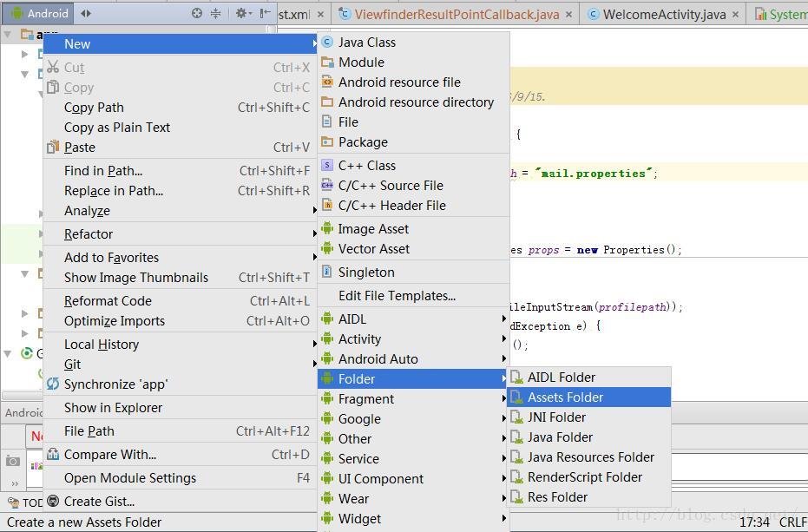Click the scroll-from-source target icon
Screen dimensions: 808x532
coord(197,13)
